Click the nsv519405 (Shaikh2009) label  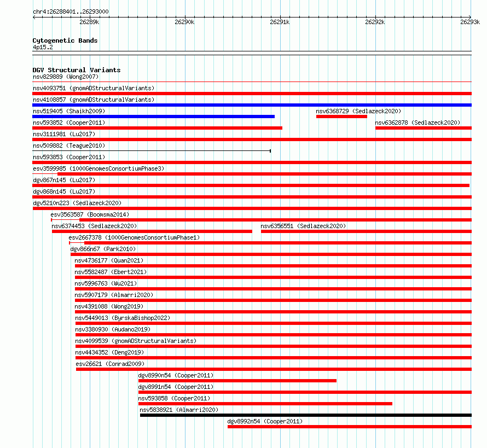[x=69, y=111]
